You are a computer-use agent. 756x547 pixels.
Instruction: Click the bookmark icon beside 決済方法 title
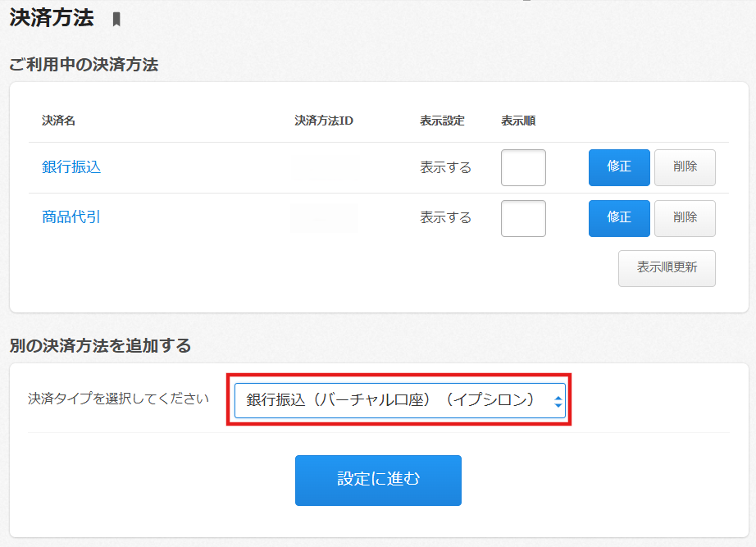116,20
